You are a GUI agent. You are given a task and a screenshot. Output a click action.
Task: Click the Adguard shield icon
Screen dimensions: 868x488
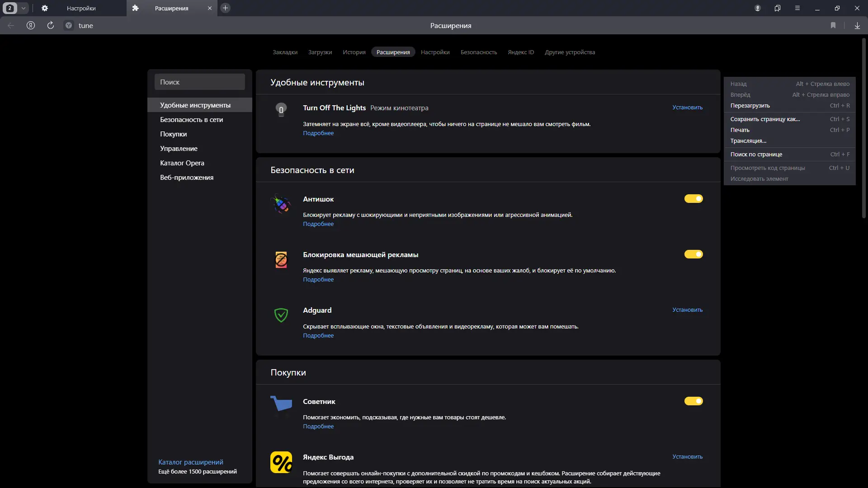[x=281, y=315]
